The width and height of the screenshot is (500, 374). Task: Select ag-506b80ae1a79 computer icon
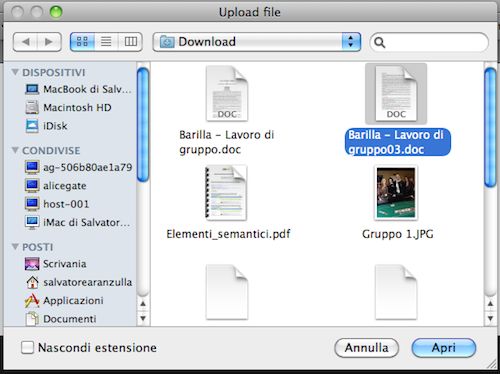[x=32, y=167]
